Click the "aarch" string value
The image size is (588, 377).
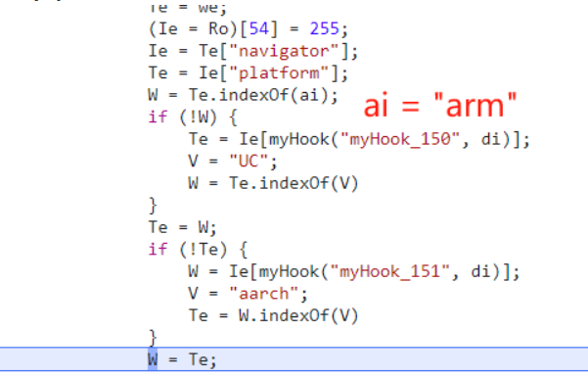(x=264, y=294)
